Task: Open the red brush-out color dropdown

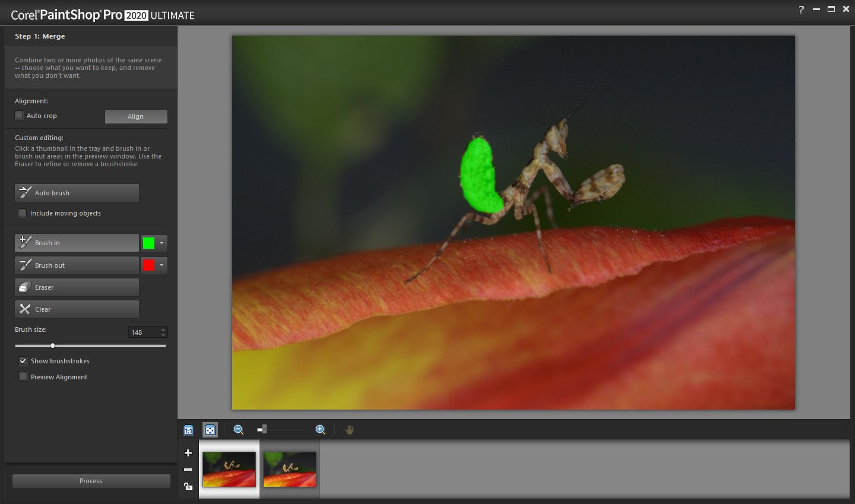Action: click(x=160, y=265)
